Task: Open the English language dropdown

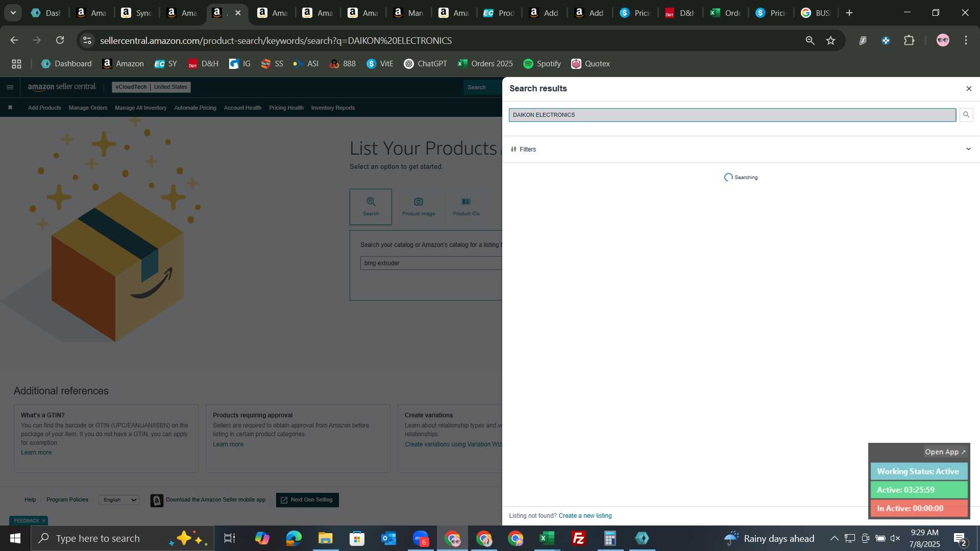Action: (x=119, y=500)
